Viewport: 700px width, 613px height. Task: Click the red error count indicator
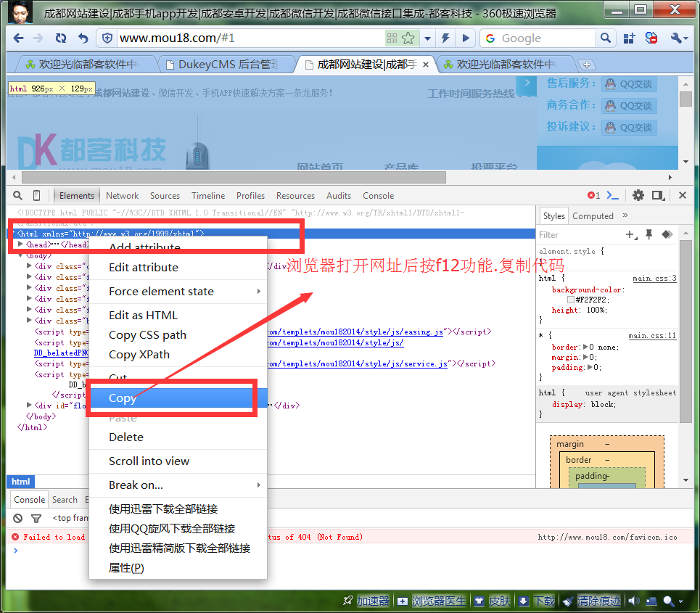coord(594,196)
